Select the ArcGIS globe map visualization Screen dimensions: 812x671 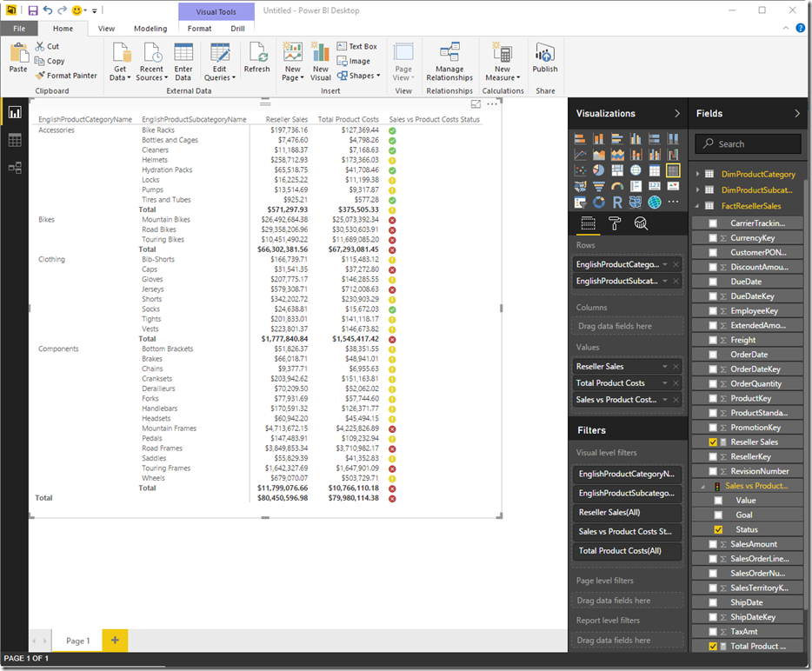(655, 203)
